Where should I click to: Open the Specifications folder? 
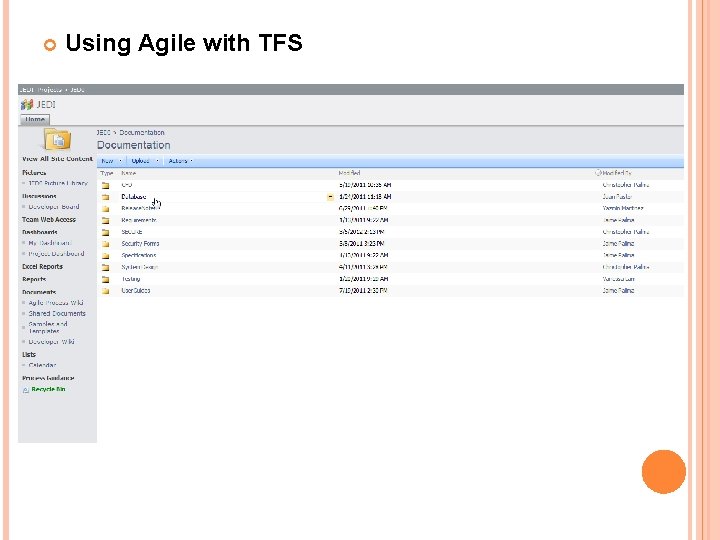[139, 255]
